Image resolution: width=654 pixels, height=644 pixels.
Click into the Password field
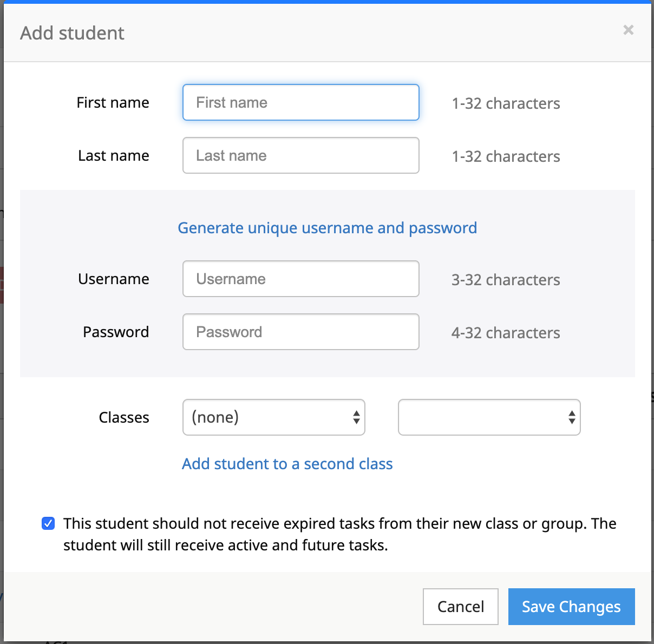[x=300, y=332]
